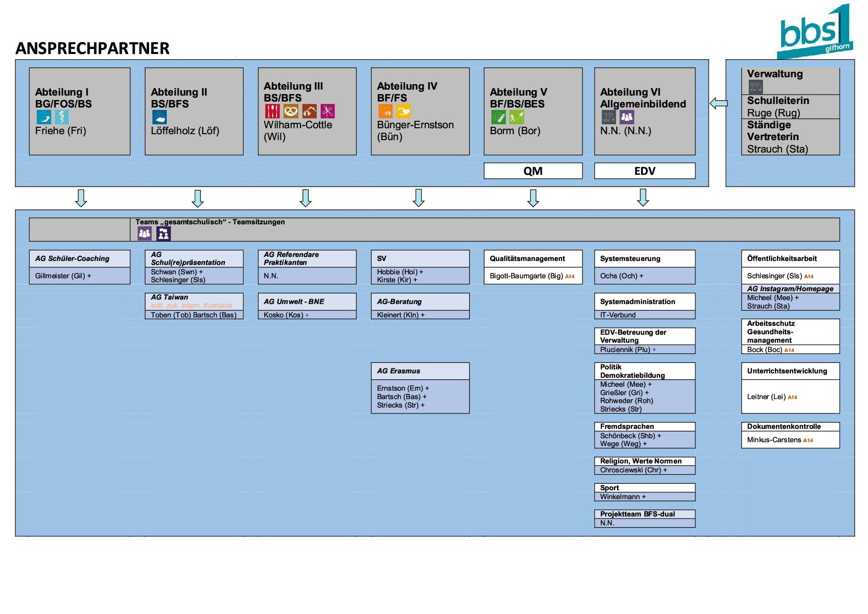
Task: Click the down arrow below the QM box
Action: click(x=533, y=198)
